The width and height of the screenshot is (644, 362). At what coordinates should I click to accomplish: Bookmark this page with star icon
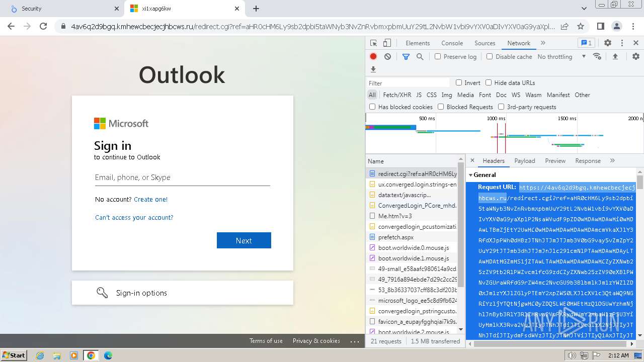[x=581, y=26]
